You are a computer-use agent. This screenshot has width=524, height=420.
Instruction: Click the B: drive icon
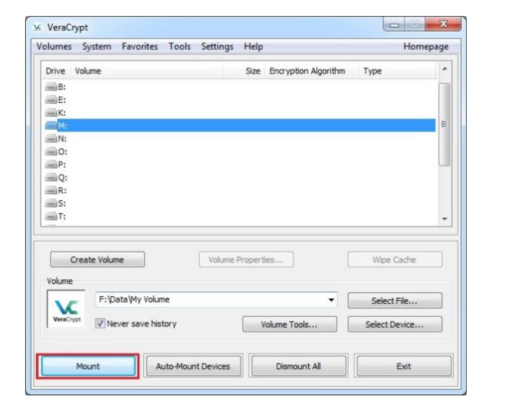tap(51, 87)
